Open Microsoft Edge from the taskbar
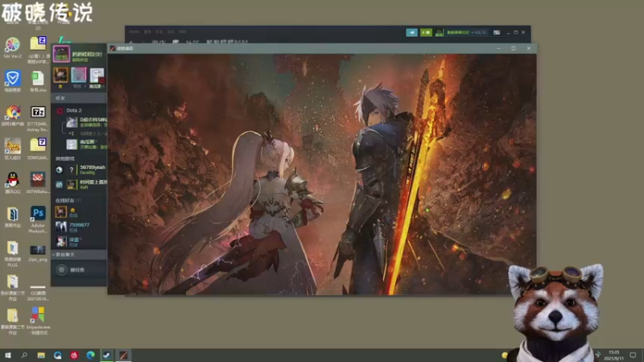 click(90, 356)
